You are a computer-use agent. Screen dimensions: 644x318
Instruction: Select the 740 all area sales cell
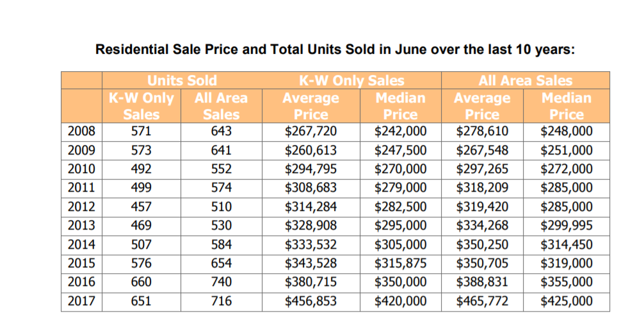[221, 282]
